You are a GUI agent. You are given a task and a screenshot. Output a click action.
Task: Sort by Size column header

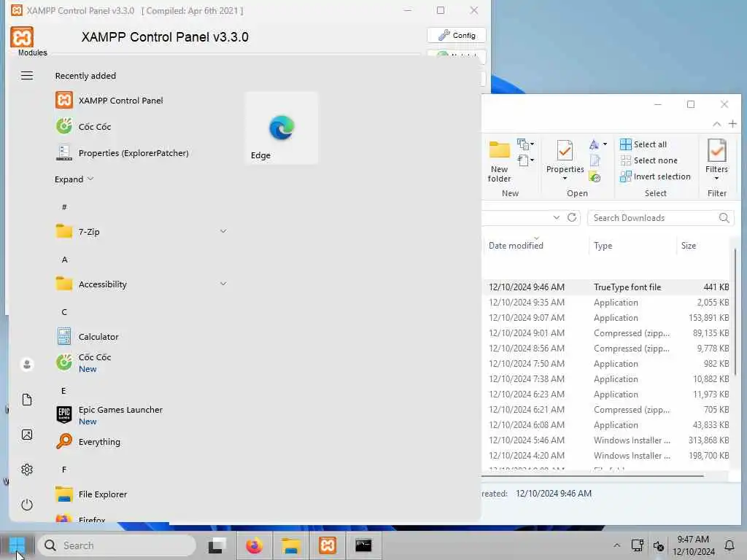pyautogui.click(x=689, y=246)
